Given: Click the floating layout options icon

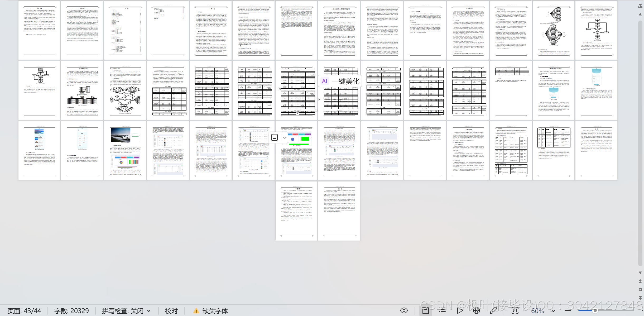Looking at the screenshot, I should [x=275, y=138].
